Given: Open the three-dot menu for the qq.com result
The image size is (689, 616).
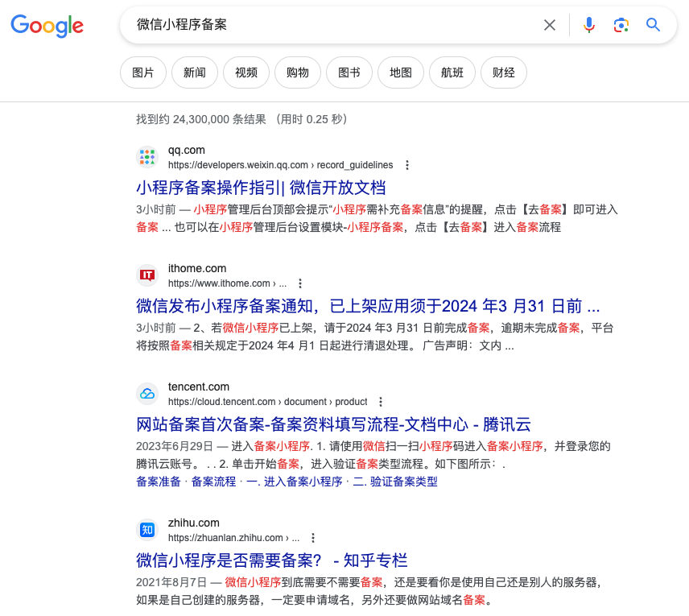Looking at the screenshot, I should tap(407, 164).
